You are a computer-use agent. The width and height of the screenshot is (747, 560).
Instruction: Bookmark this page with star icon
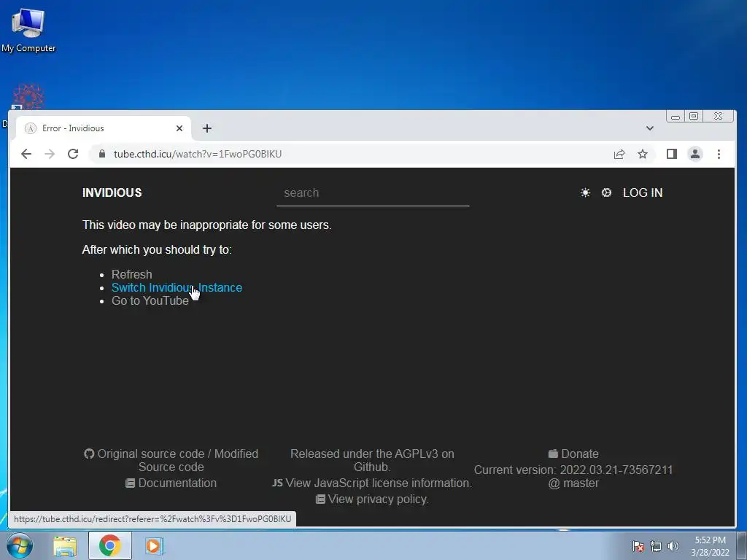coord(643,154)
